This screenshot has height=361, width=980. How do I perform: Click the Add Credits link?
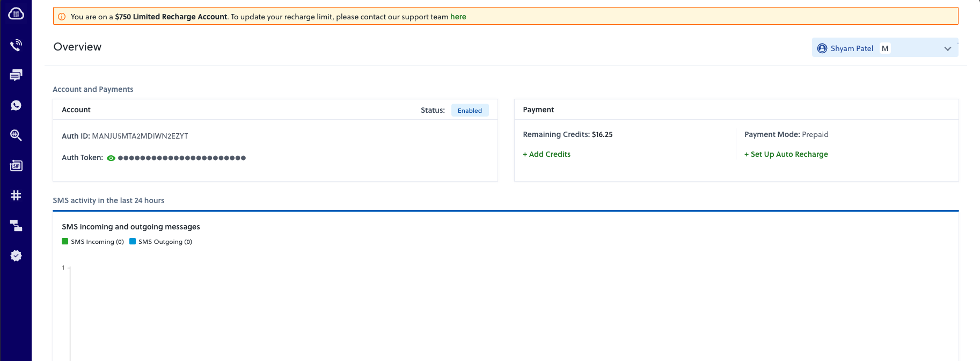point(546,154)
